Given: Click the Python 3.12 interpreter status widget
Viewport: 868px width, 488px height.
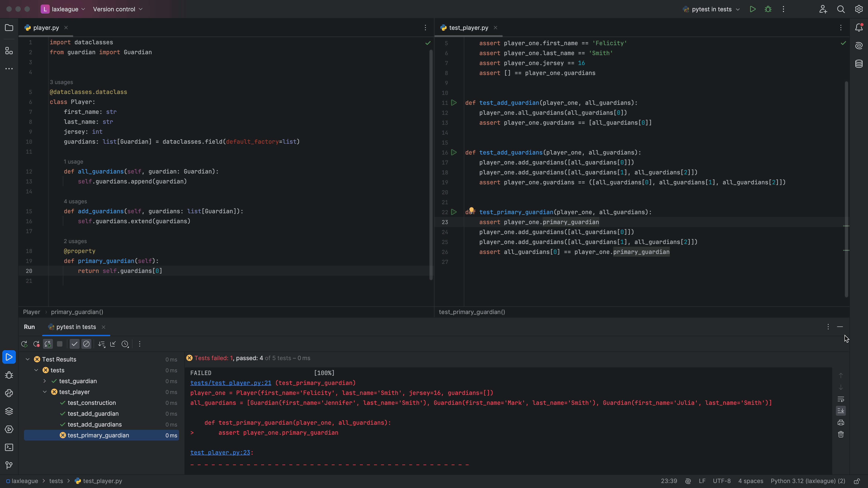Looking at the screenshot, I should (x=808, y=481).
